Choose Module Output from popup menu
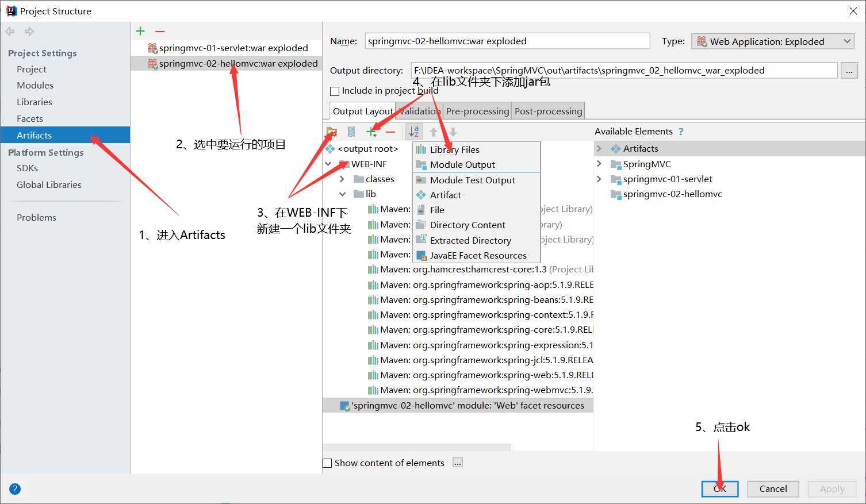This screenshot has height=504, width=866. pos(477,164)
